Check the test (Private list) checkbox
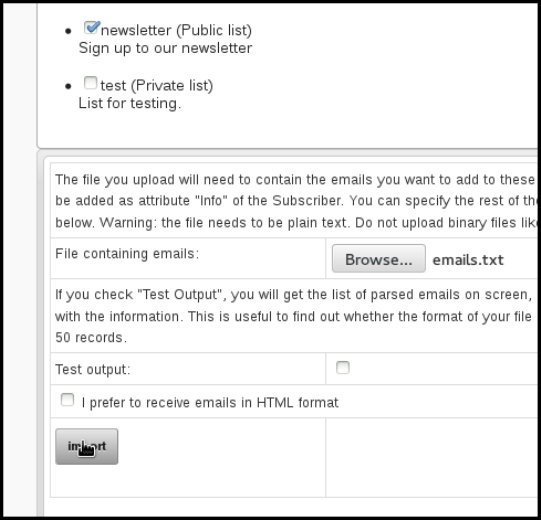 pos(90,83)
